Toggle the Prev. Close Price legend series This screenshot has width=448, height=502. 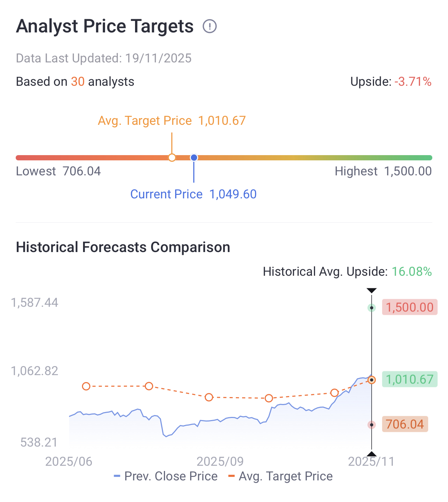[166, 476]
